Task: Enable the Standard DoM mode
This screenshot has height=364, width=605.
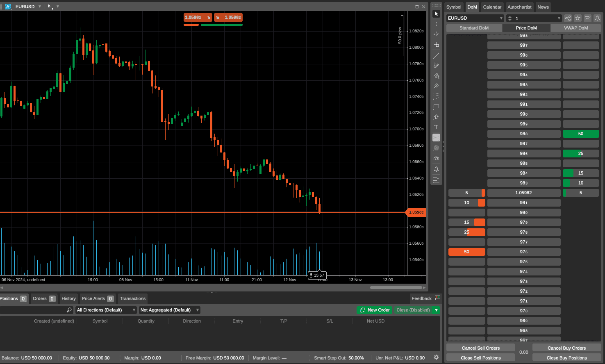Action: (x=473, y=28)
